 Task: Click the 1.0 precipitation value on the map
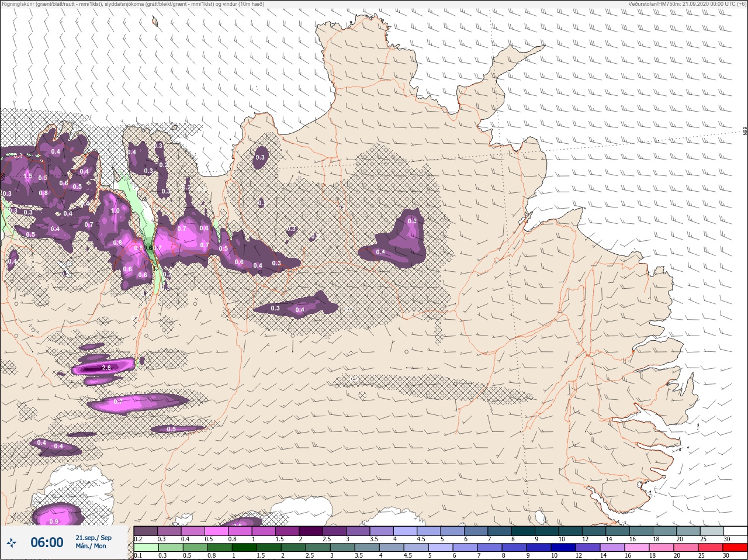(x=115, y=211)
